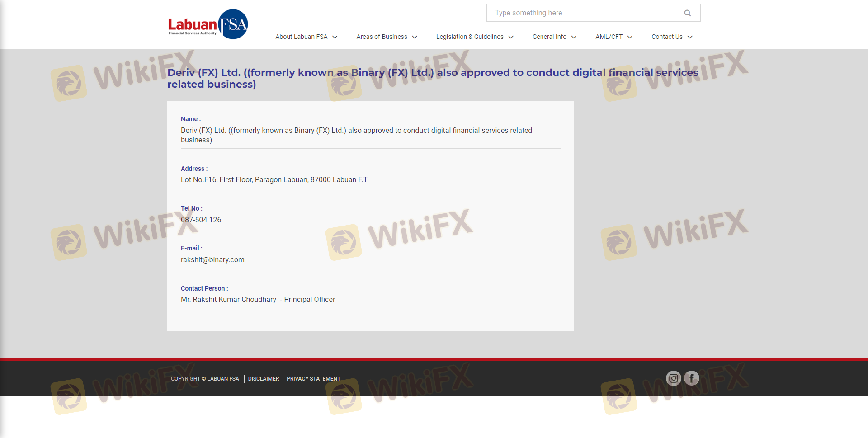Open the General Info menu
The width and height of the screenshot is (868, 438).
click(x=554, y=37)
